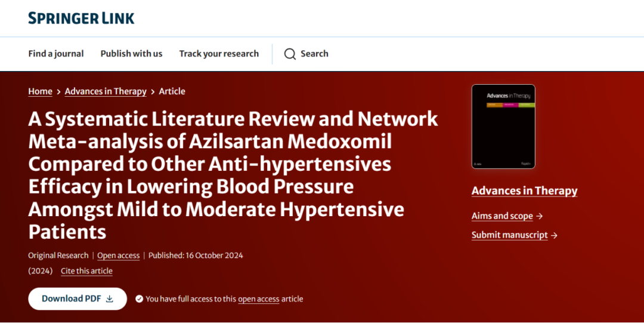Click the download arrow icon in Download PDF
The image size is (644, 326).
click(x=109, y=299)
